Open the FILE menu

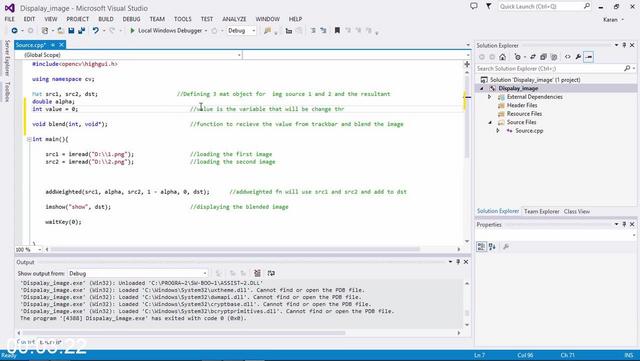pyautogui.click(x=9, y=19)
